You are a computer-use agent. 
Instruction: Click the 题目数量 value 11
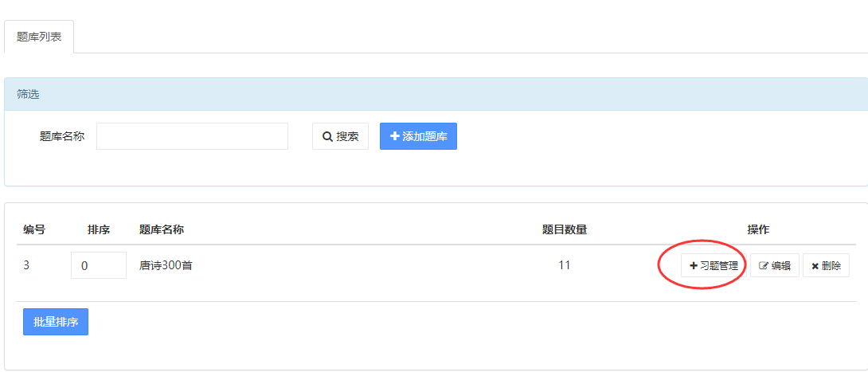pos(564,266)
